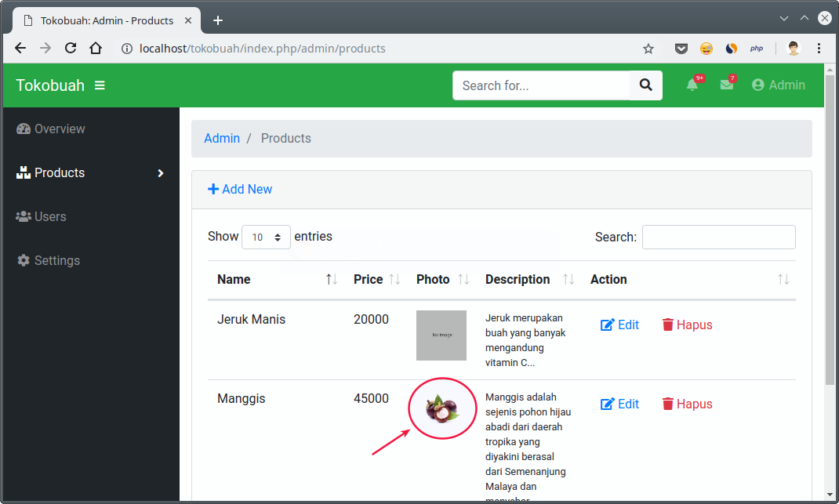
Task: Open a new browser tab
Action: point(218,20)
